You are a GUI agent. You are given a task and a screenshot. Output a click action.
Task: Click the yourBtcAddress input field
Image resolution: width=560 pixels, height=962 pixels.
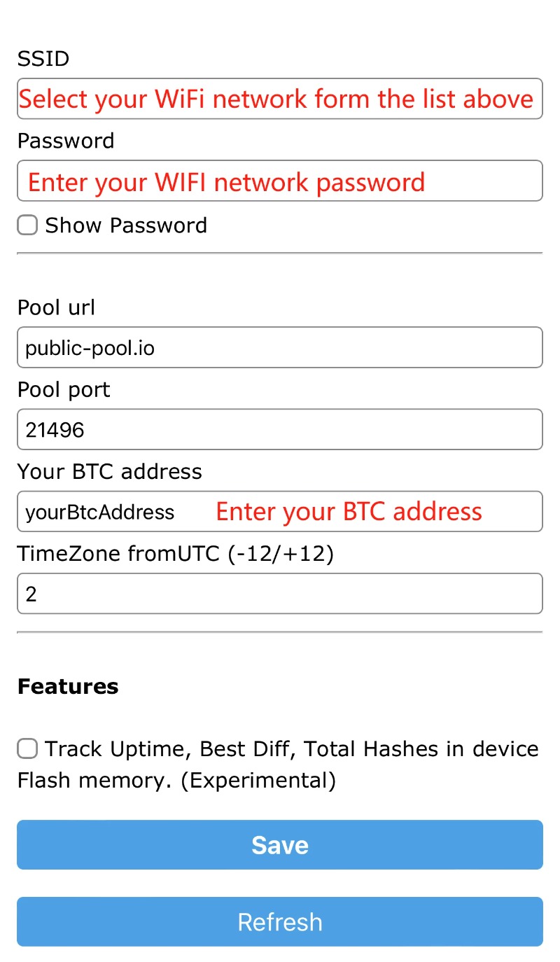[280, 511]
